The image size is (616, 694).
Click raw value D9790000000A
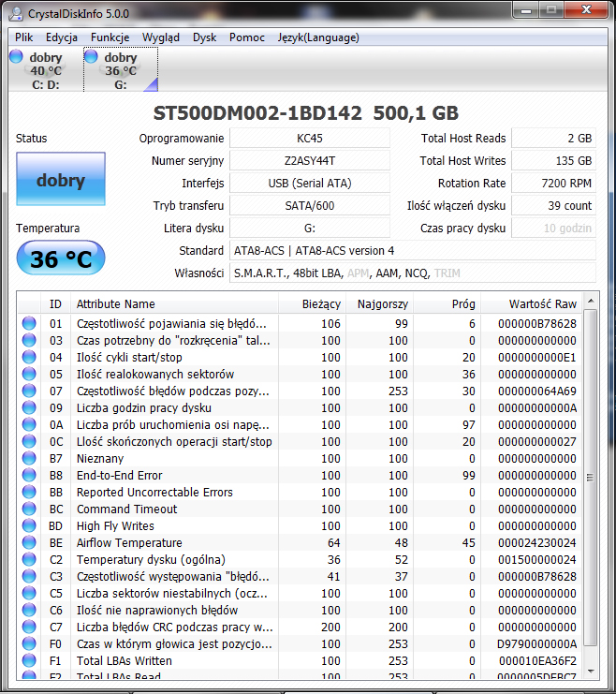tap(536, 644)
